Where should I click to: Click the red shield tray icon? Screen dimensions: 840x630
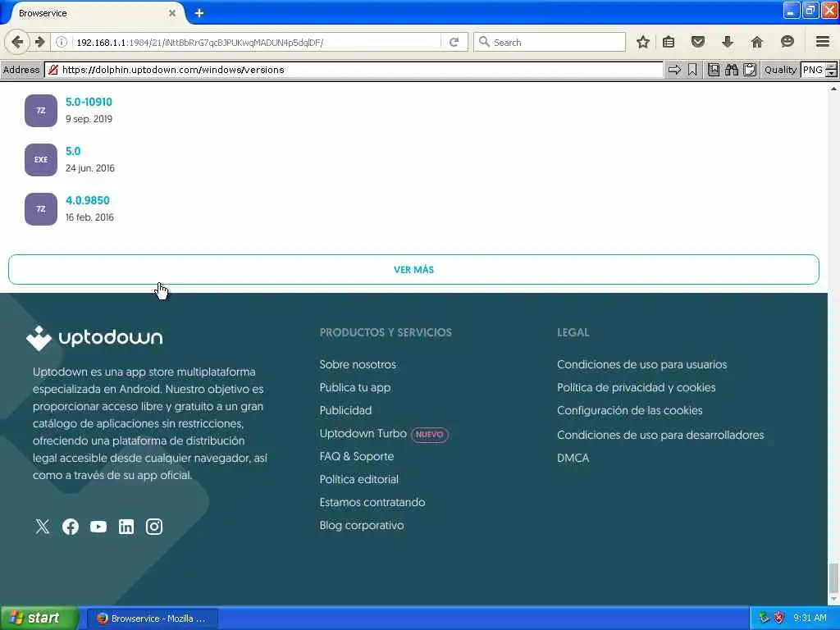778,618
